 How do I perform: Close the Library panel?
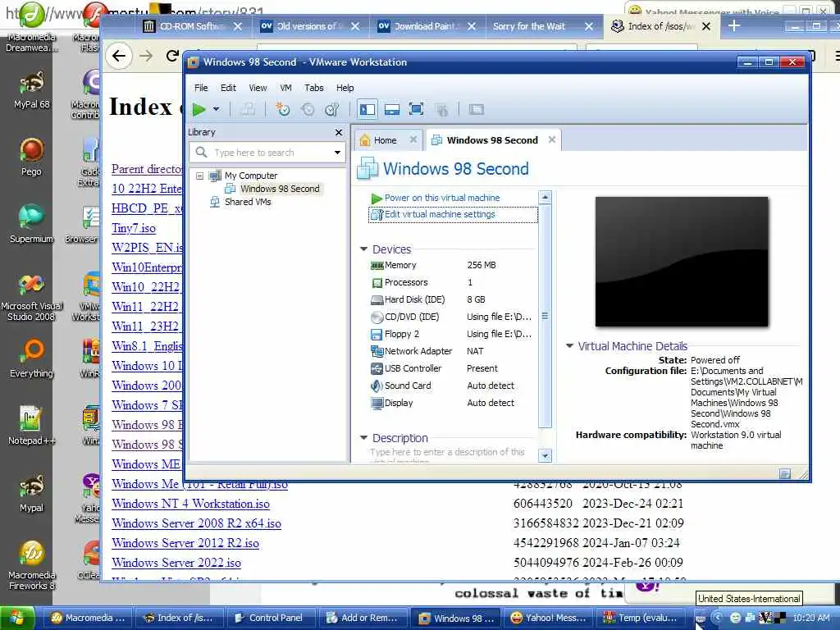(x=339, y=132)
